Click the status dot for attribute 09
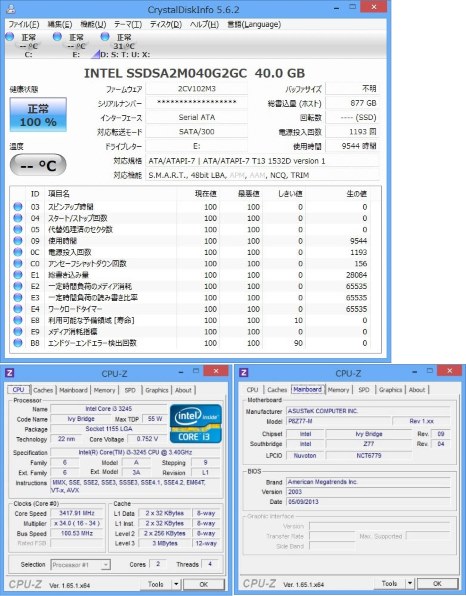This screenshot has height=596, width=466. 17,241
